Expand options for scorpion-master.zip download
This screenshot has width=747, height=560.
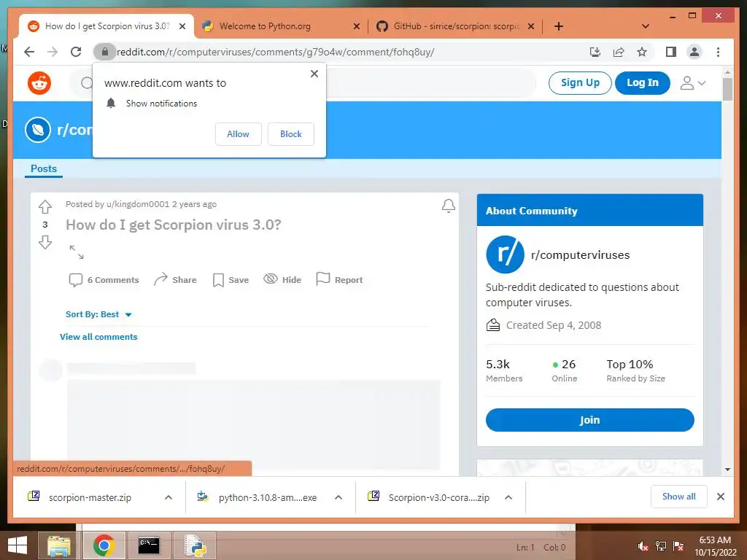(169, 497)
